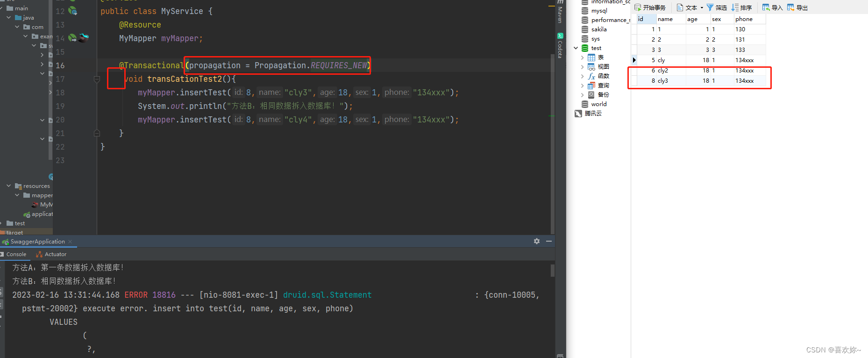Click the green test database icon
The width and height of the screenshot is (868, 358).
point(585,48)
